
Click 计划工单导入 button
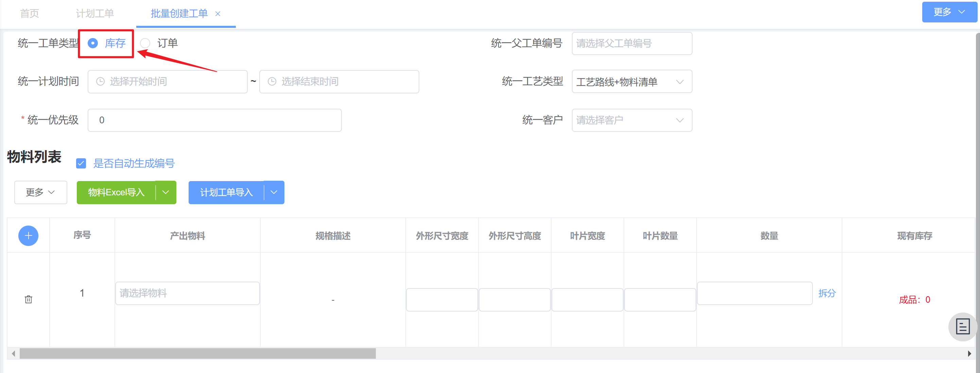click(x=226, y=192)
